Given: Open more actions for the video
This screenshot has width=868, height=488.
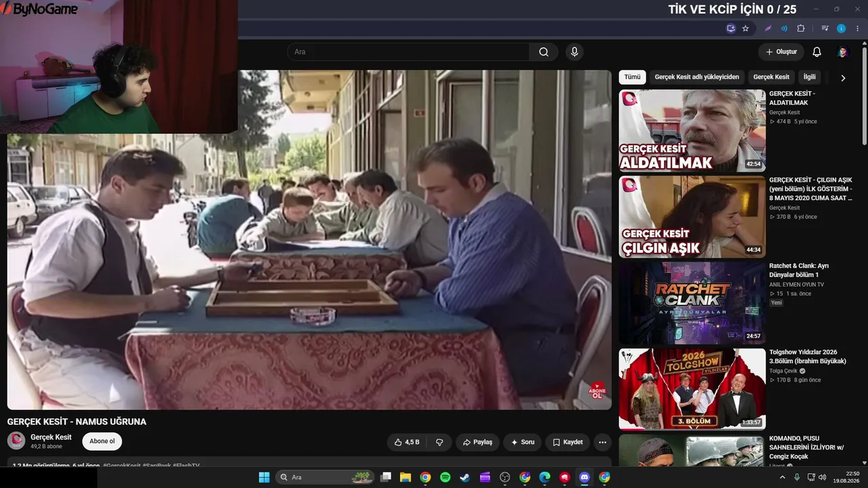Looking at the screenshot, I should [602, 442].
